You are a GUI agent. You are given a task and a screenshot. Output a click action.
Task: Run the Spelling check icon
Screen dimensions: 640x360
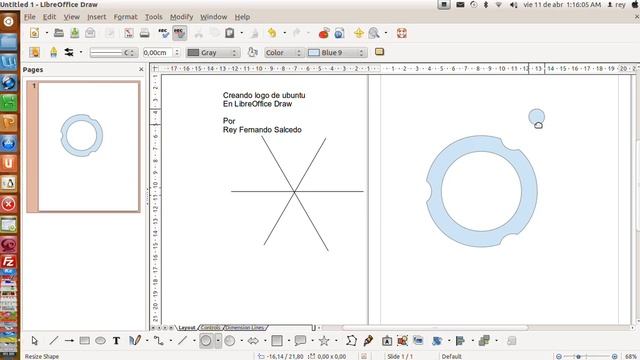[x=164, y=33]
